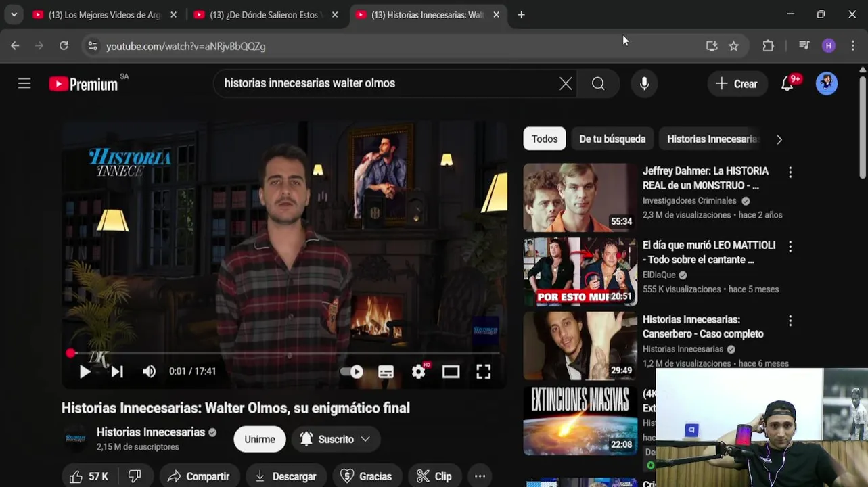Like the video with 57 K
The width and height of the screenshot is (868, 487).
coord(89,476)
